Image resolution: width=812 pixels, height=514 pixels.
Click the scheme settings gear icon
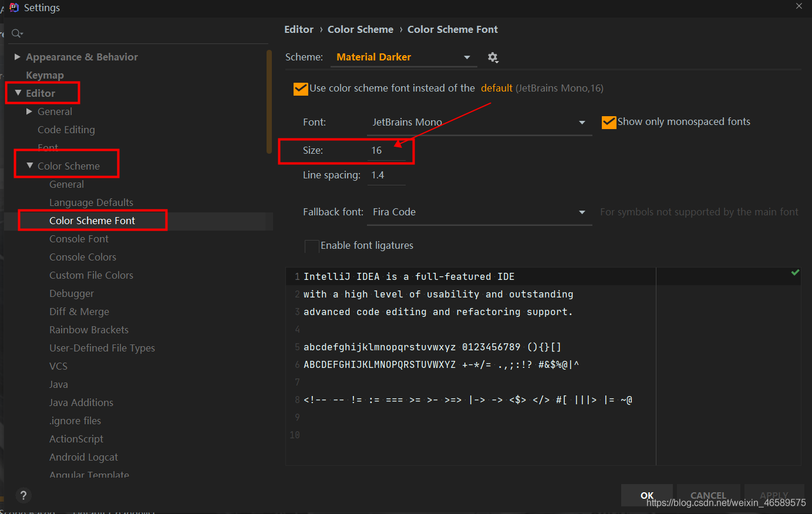click(x=493, y=58)
